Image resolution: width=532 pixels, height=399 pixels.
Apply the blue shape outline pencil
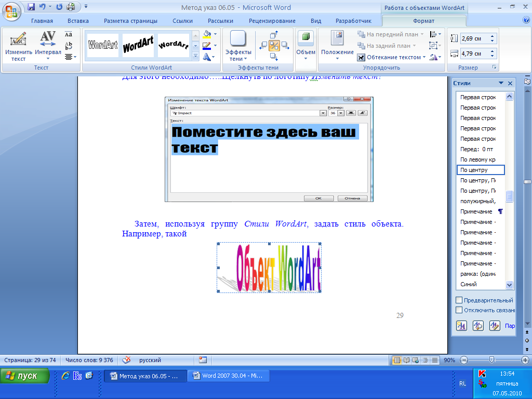[207, 46]
